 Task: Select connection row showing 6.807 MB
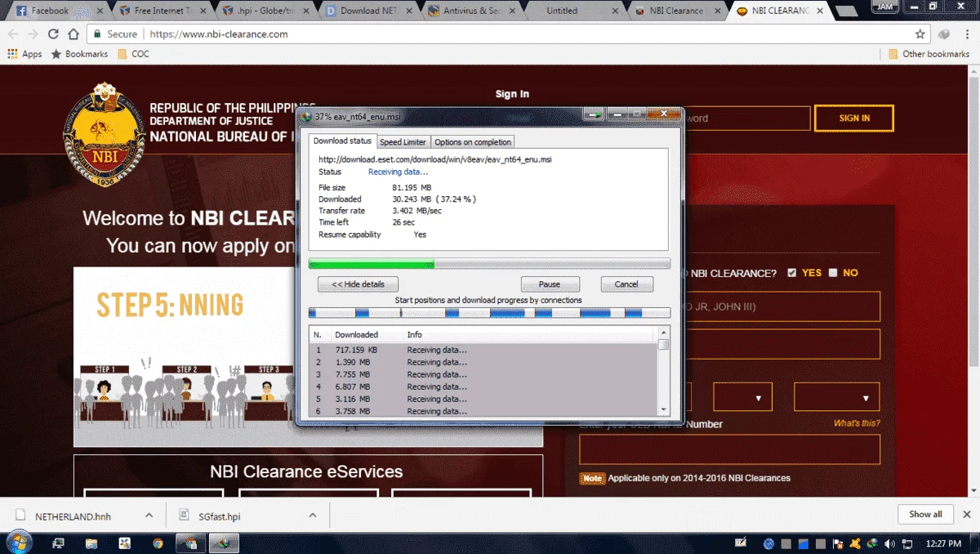(x=483, y=386)
